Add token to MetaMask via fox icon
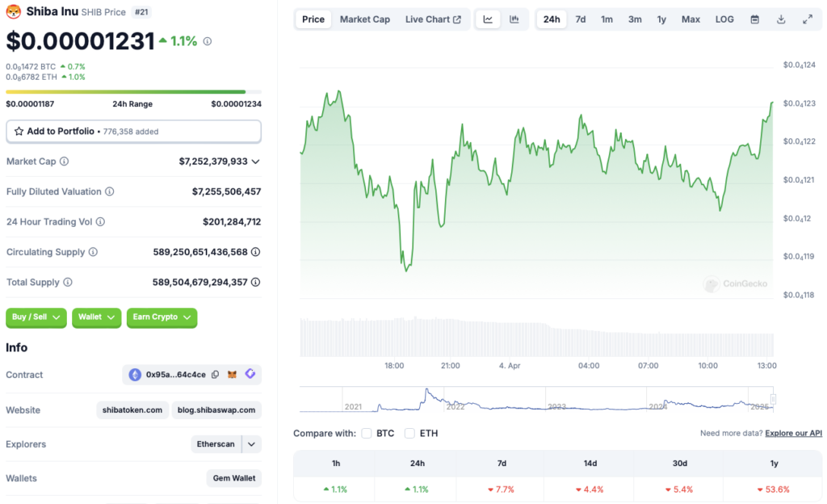This screenshot has width=827, height=504. (x=232, y=374)
